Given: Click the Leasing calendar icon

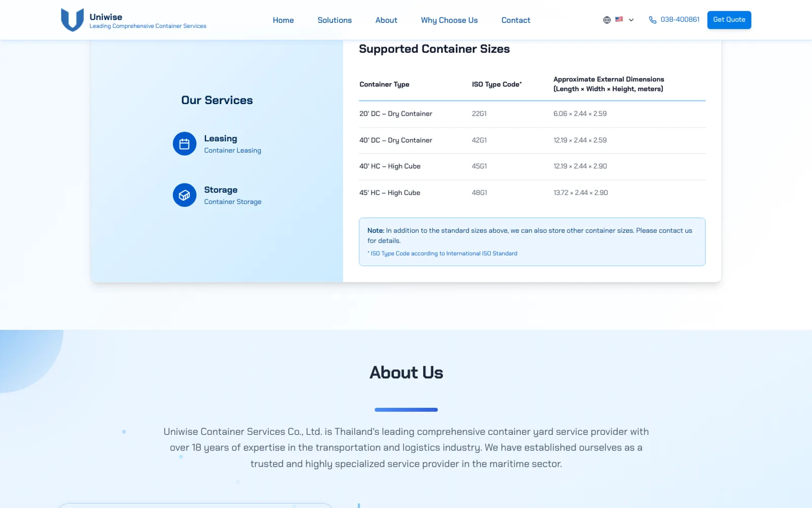Looking at the screenshot, I should [185, 144].
